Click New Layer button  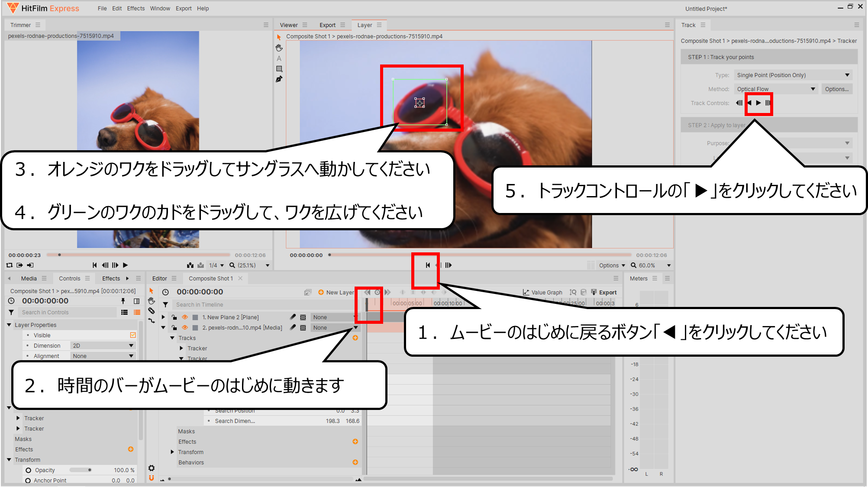click(x=336, y=292)
